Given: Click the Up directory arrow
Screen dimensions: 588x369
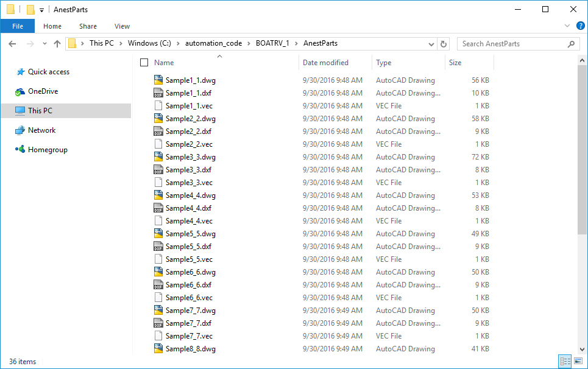Looking at the screenshot, I should [x=57, y=44].
